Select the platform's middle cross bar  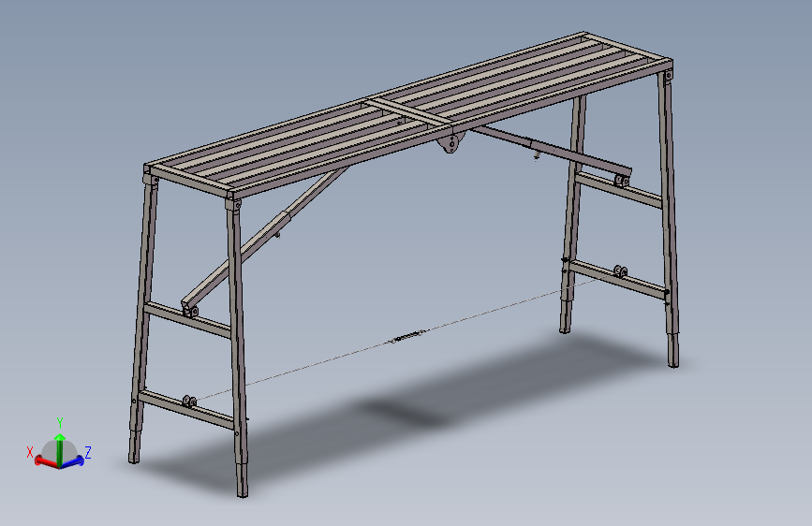408,112
